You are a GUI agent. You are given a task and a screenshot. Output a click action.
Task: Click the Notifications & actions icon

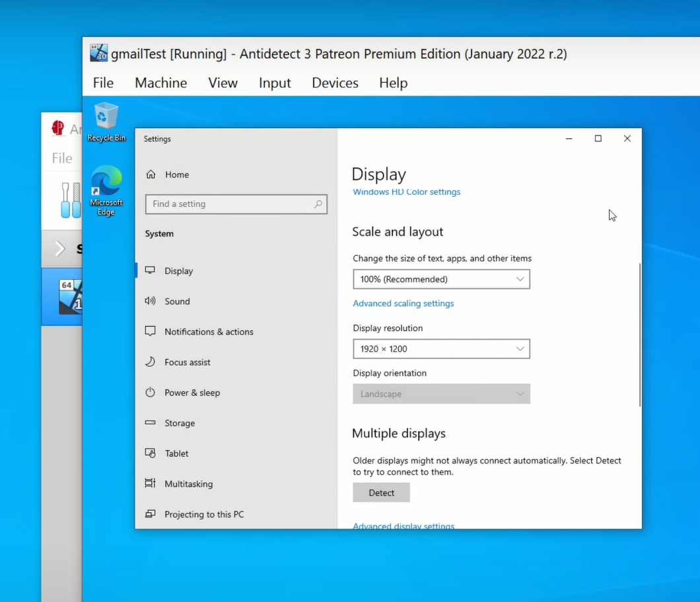click(x=150, y=331)
